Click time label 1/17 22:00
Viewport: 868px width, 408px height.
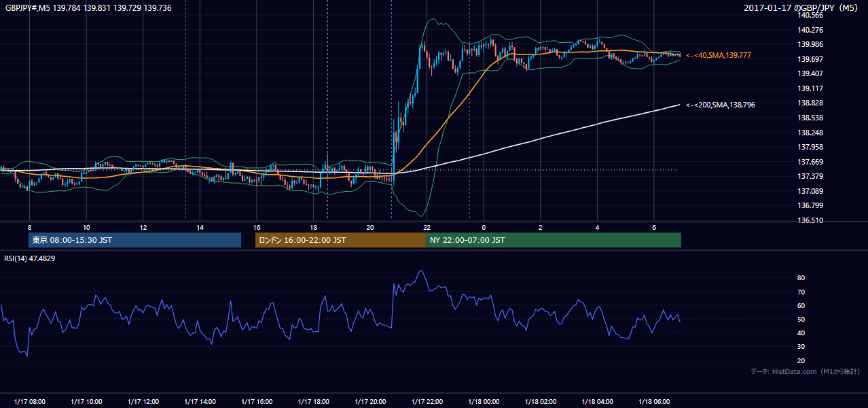coord(427,401)
